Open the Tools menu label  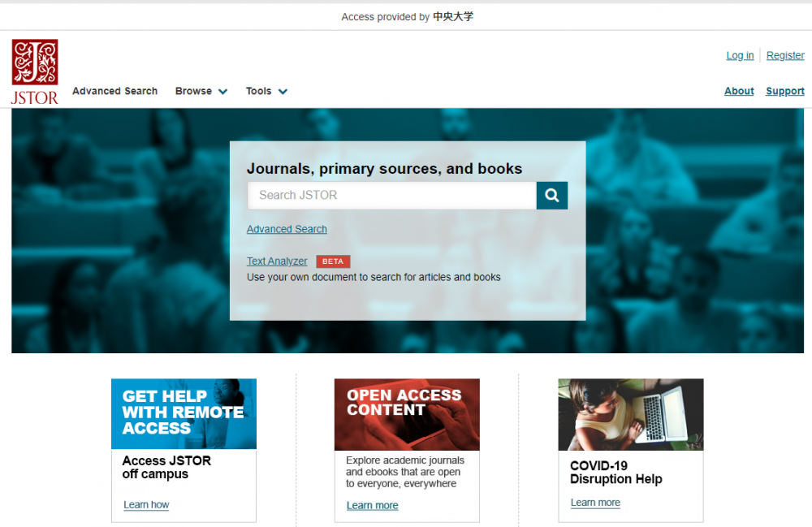coord(258,91)
